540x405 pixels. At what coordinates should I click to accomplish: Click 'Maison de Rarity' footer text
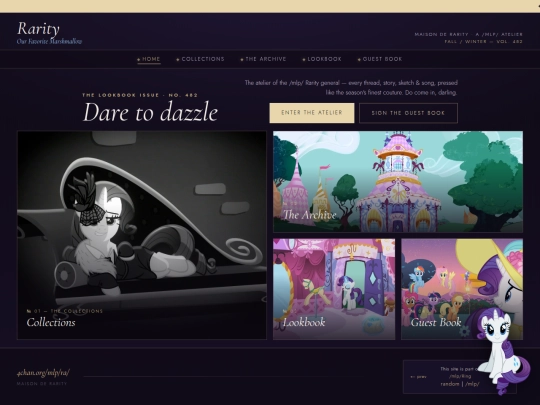(42, 384)
